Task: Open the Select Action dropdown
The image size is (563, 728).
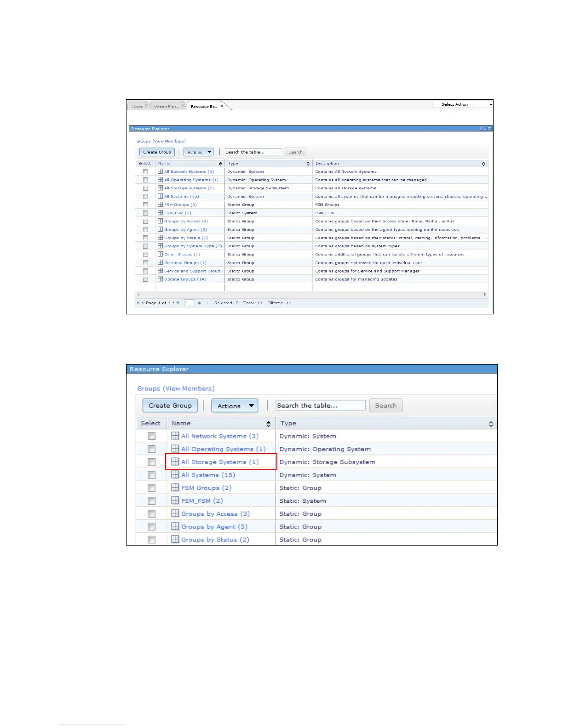Action: coord(462,104)
